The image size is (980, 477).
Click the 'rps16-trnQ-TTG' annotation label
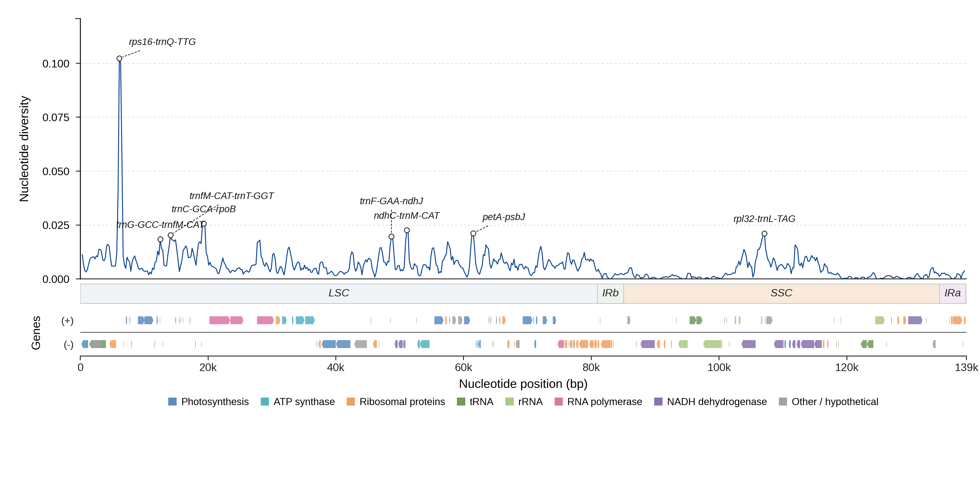pos(162,42)
